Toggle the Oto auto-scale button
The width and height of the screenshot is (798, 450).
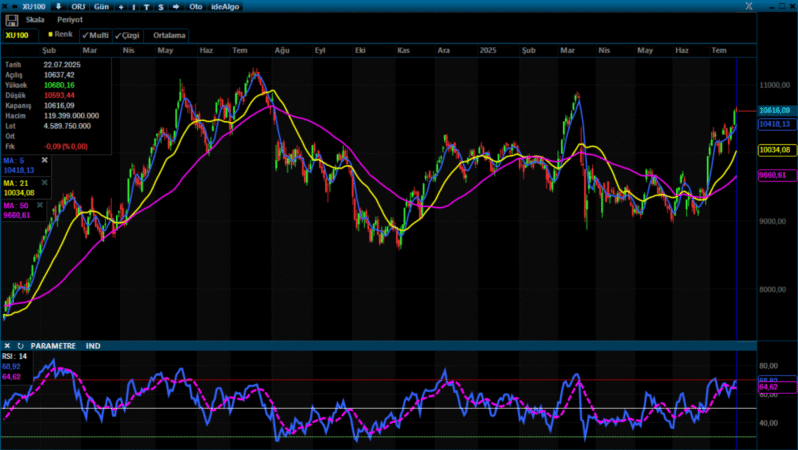(195, 7)
